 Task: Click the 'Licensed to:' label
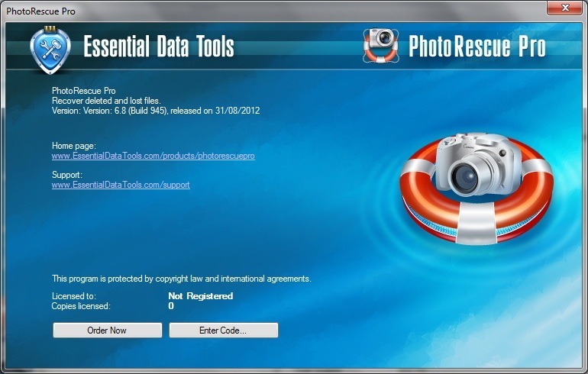pos(74,296)
